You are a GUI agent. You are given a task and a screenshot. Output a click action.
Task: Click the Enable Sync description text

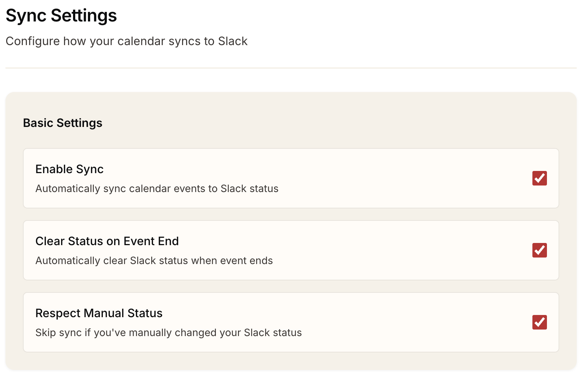[157, 188]
